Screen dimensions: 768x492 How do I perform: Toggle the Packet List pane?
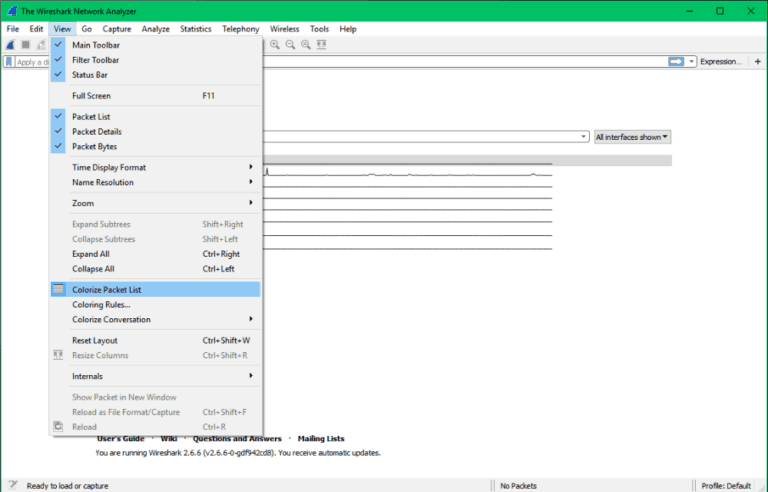click(155, 117)
